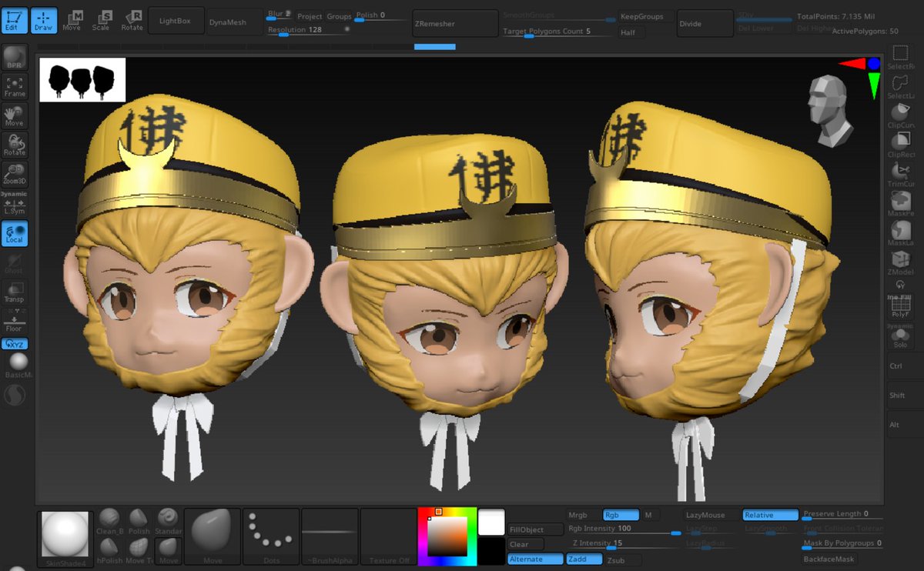
Task: Click the Groups button
Action: point(339,16)
